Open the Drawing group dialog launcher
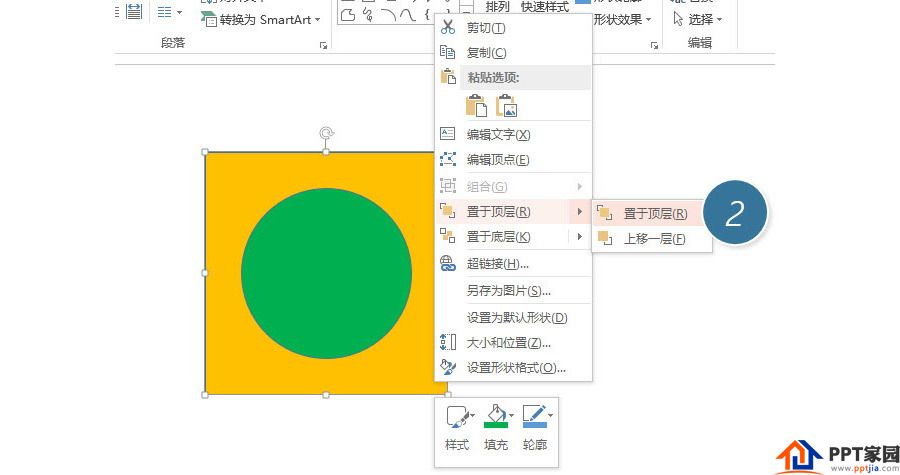The image size is (900, 475). pos(654,45)
